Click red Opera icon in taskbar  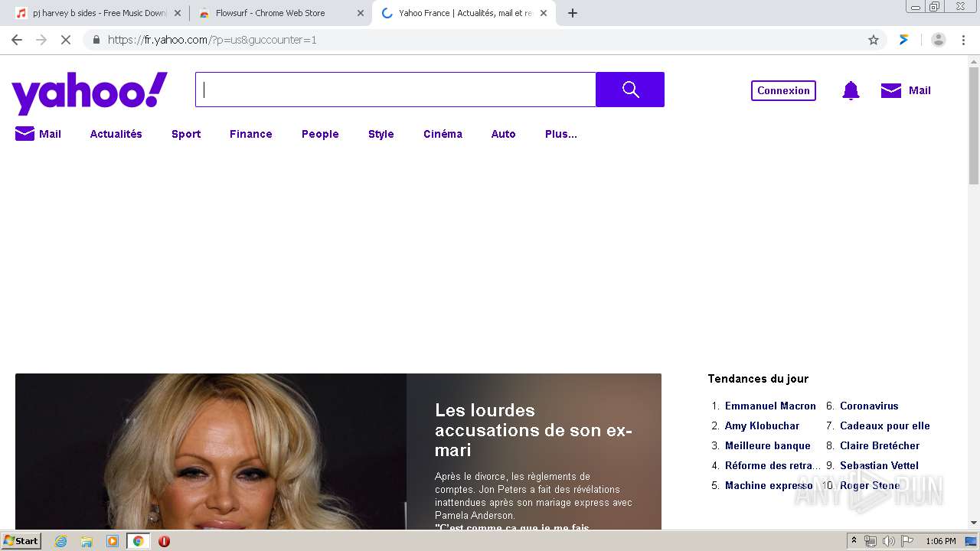[x=164, y=541]
